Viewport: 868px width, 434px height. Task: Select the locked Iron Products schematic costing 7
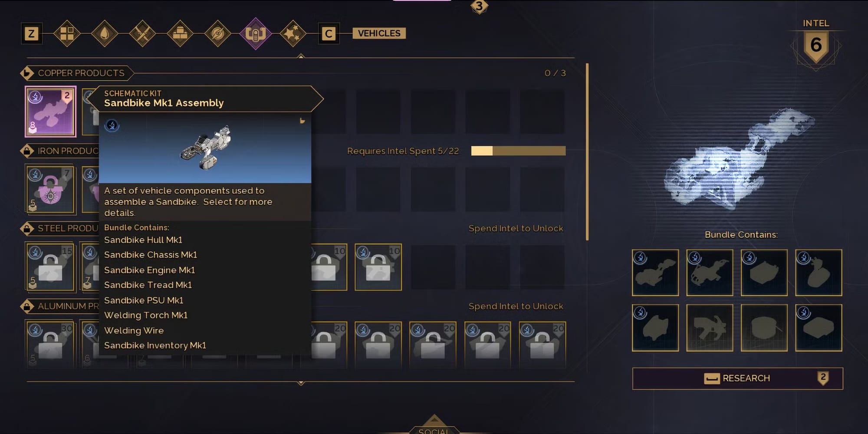pyautogui.click(x=50, y=189)
